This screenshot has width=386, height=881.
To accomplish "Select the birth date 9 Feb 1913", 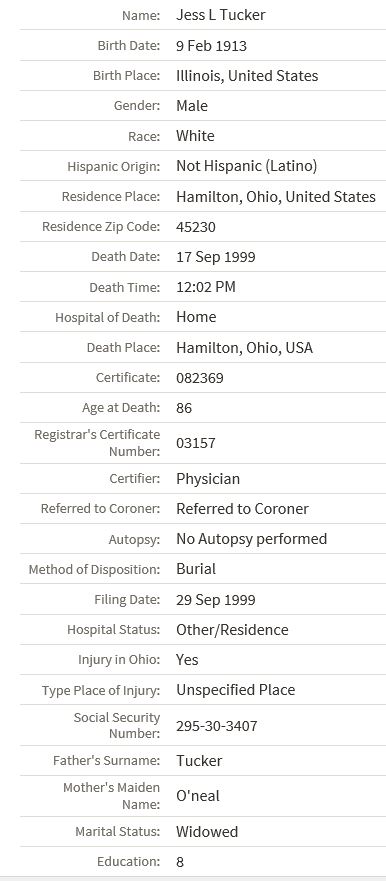I will [211, 46].
